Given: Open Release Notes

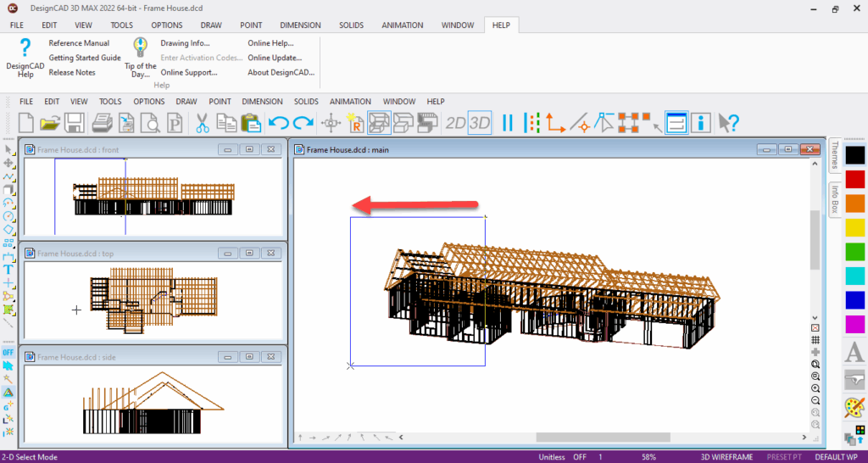Looking at the screenshot, I should click(72, 73).
